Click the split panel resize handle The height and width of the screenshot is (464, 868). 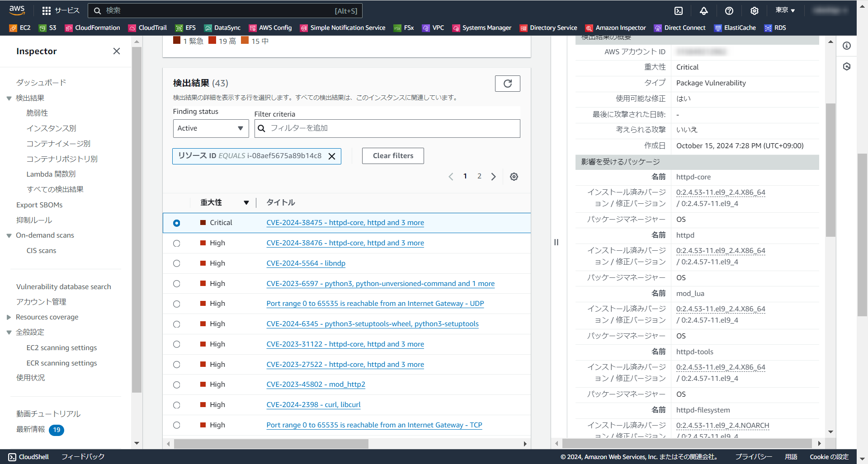[556, 242]
